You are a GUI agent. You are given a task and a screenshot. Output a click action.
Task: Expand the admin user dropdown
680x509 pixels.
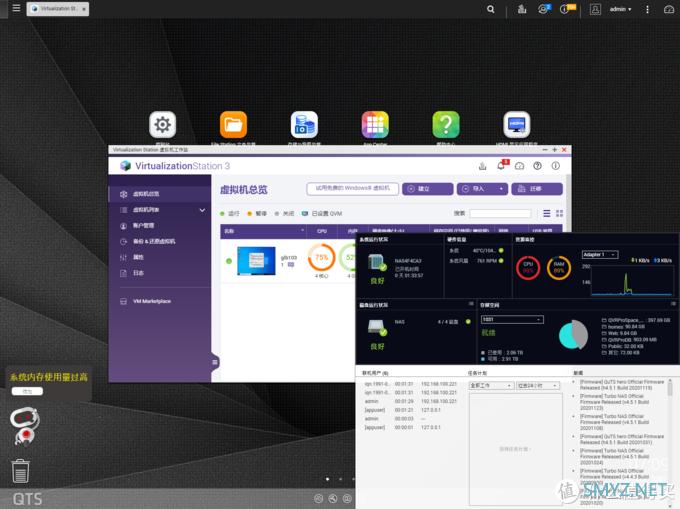click(622, 9)
